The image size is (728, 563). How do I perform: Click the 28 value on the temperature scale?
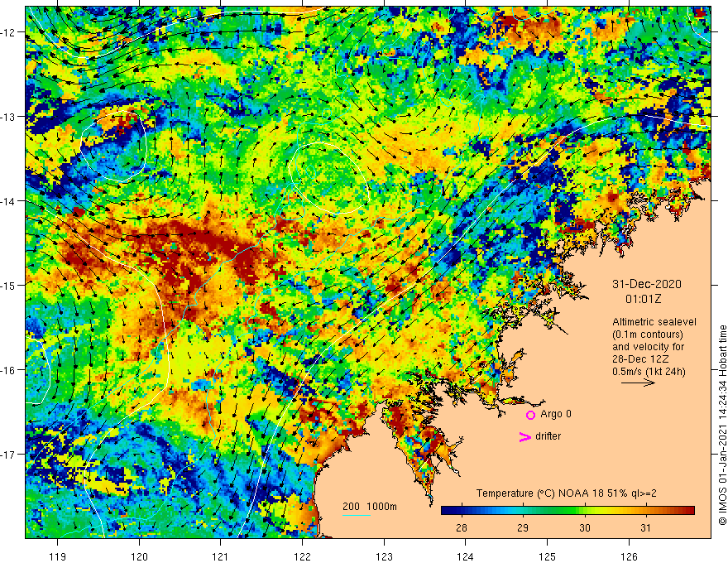click(461, 527)
